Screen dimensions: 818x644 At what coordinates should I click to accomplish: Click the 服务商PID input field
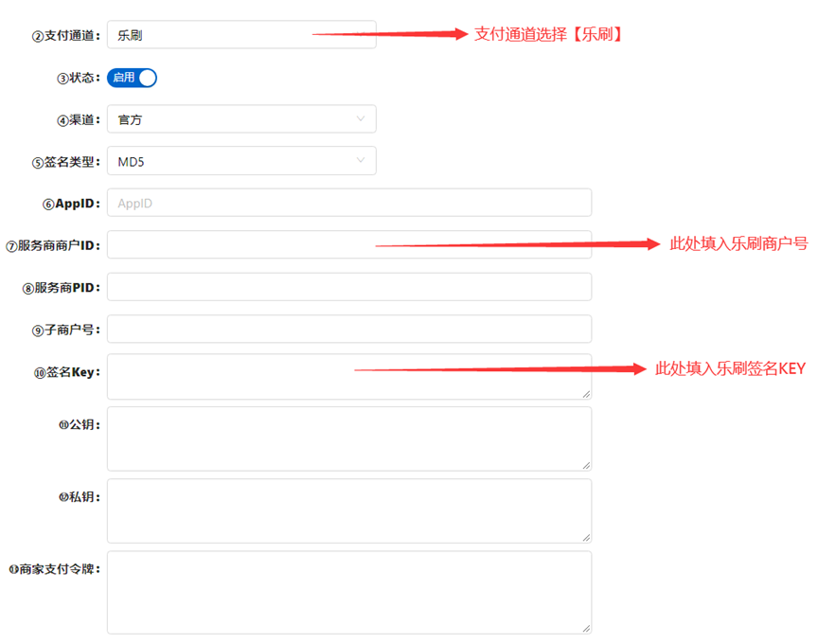[x=348, y=286]
